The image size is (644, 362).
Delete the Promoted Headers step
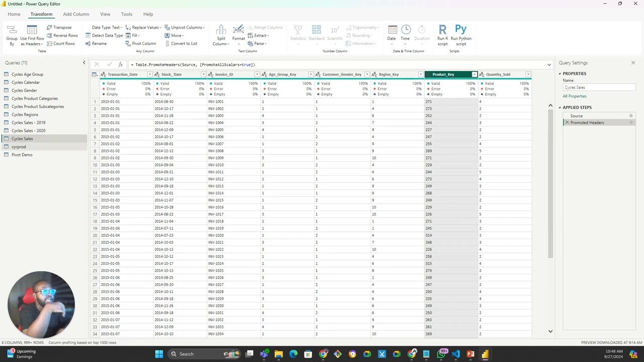pyautogui.click(x=567, y=123)
